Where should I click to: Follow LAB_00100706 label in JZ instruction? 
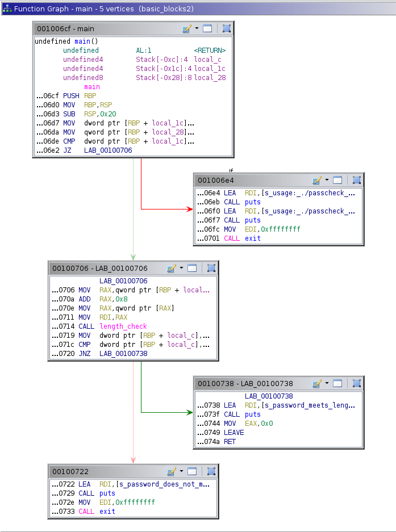[x=108, y=150]
